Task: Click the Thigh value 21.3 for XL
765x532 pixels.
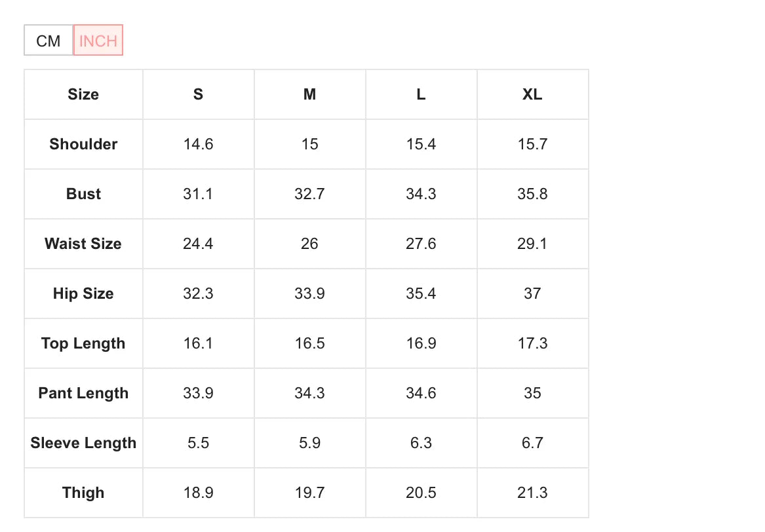Action: (x=532, y=493)
